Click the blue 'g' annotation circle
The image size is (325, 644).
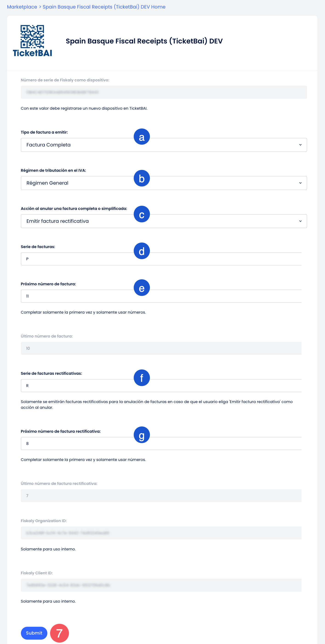click(142, 435)
